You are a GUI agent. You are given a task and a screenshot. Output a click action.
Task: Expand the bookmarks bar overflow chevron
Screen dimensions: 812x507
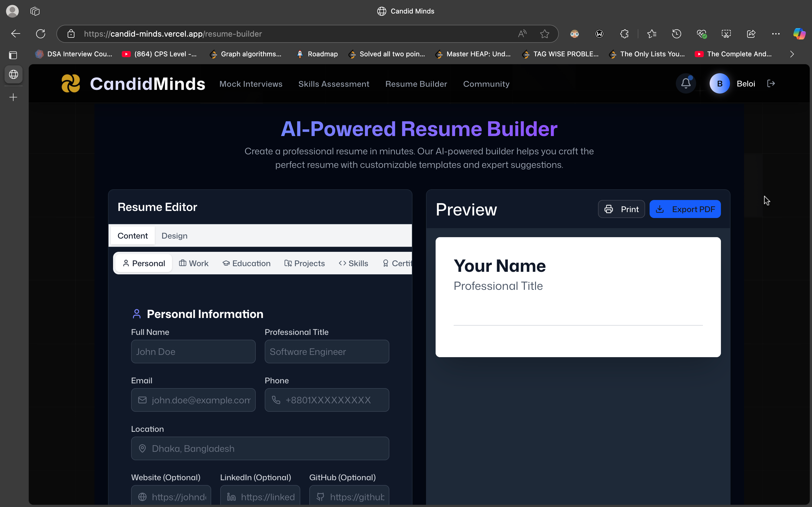(x=792, y=54)
